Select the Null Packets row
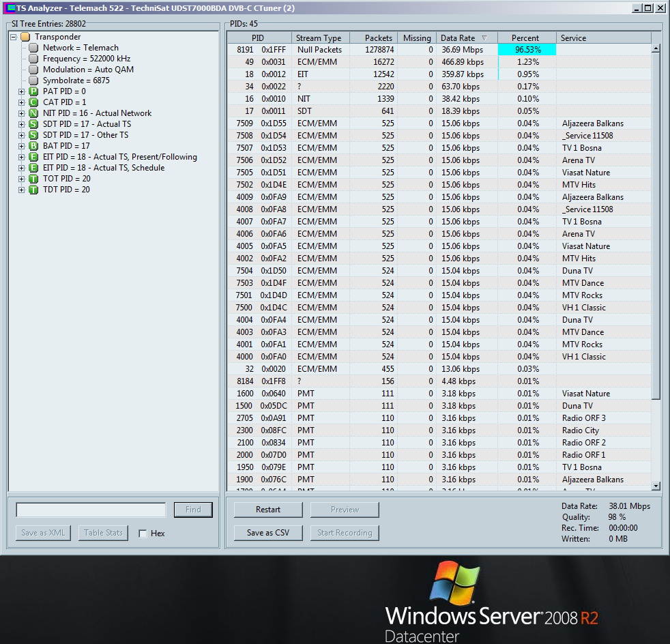Viewport: 670px width, 644px height. tap(439, 50)
